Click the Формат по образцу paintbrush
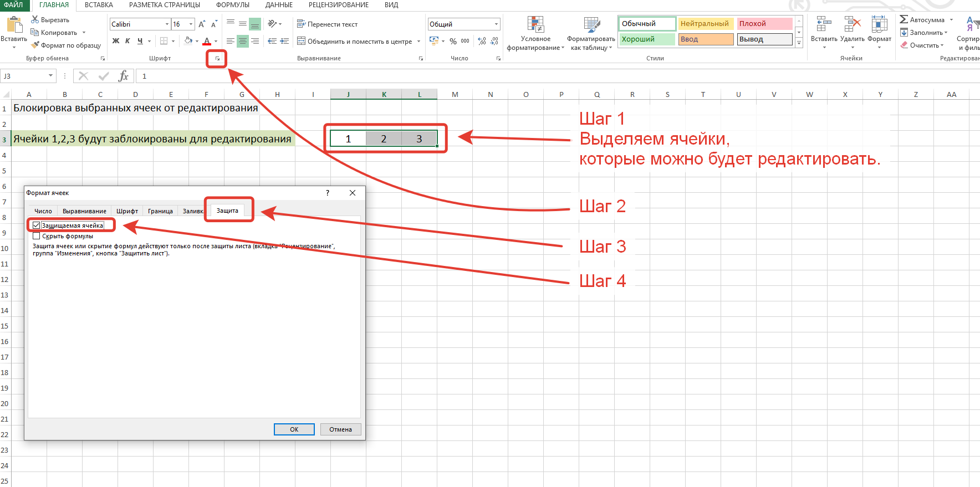 [x=66, y=45]
